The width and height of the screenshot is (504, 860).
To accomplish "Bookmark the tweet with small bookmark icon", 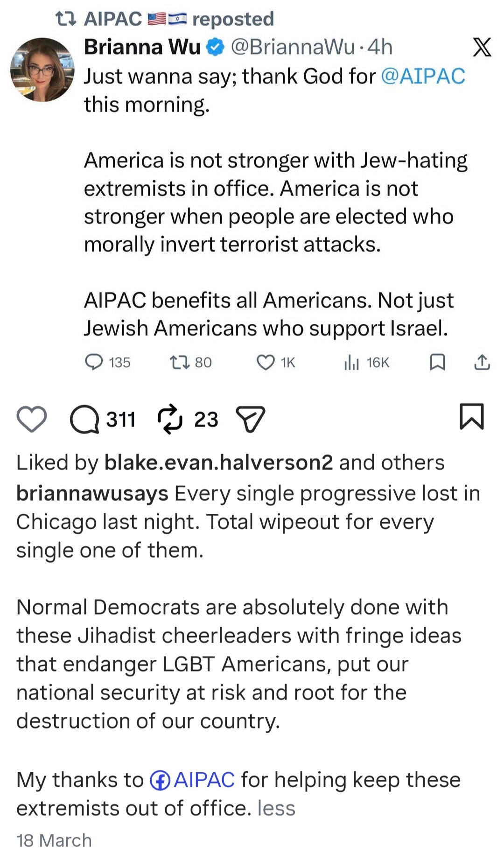I will (437, 362).
